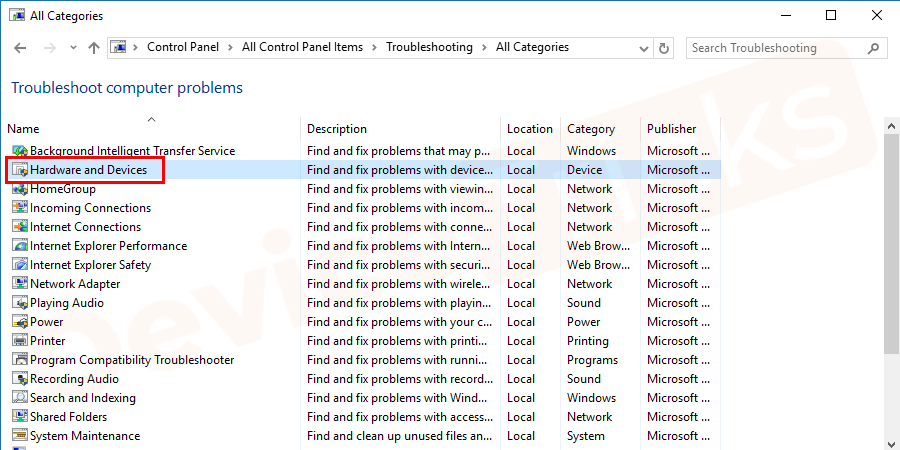Go back with the Back arrow
Screen dimensions: 900x450
(20, 48)
